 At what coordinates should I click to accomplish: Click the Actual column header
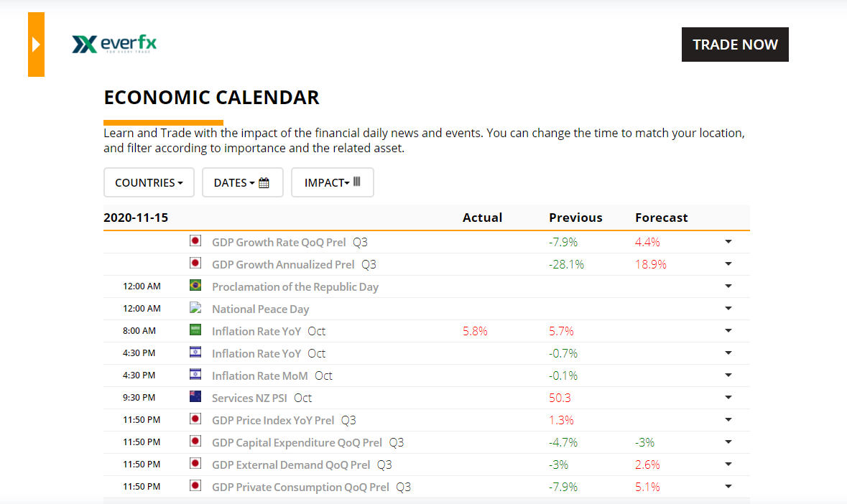(482, 218)
